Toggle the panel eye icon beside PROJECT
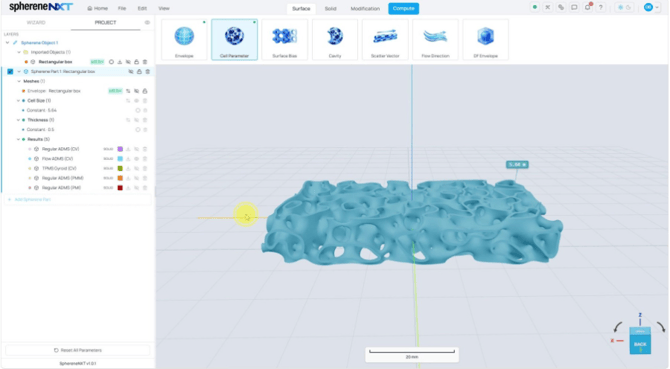670x369 pixels. 147,23
